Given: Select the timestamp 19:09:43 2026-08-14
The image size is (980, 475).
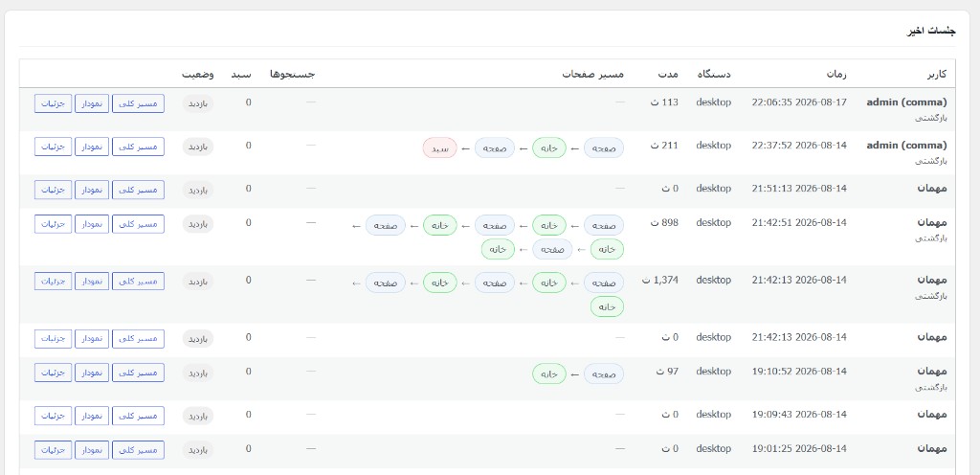Looking at the screenshot, I should (799, 415).
